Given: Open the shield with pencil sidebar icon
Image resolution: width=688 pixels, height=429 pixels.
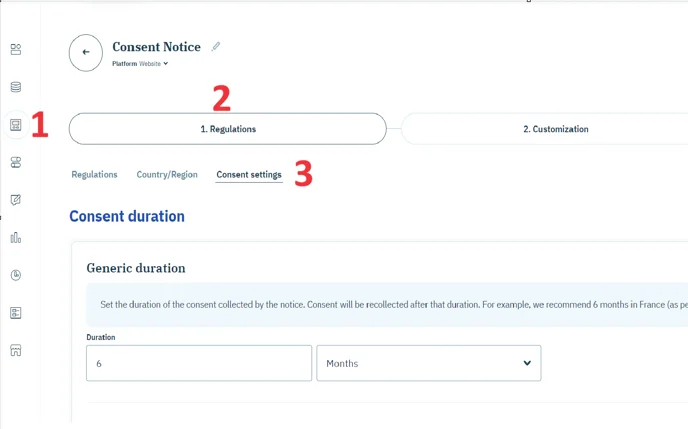Looking at the screenshot, I should coord(16,200).
